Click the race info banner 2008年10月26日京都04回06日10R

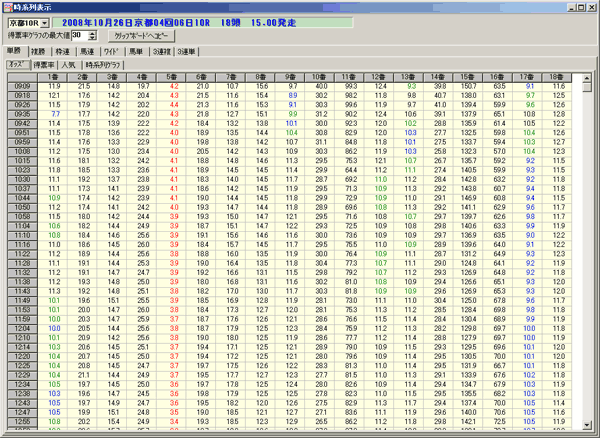pos(202,23)
